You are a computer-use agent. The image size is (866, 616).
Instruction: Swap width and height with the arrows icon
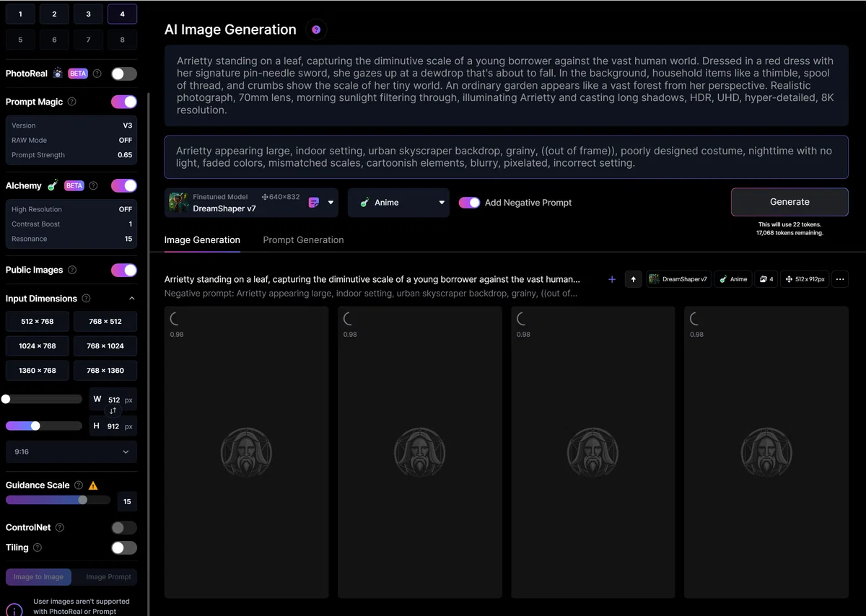[113, 410]
